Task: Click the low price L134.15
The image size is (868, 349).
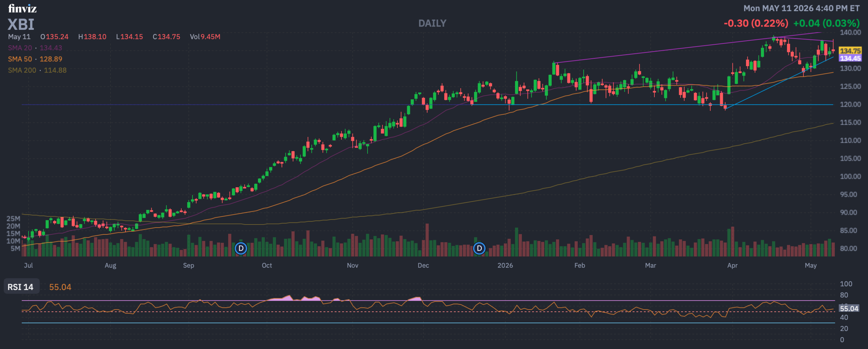Action: 130,37
